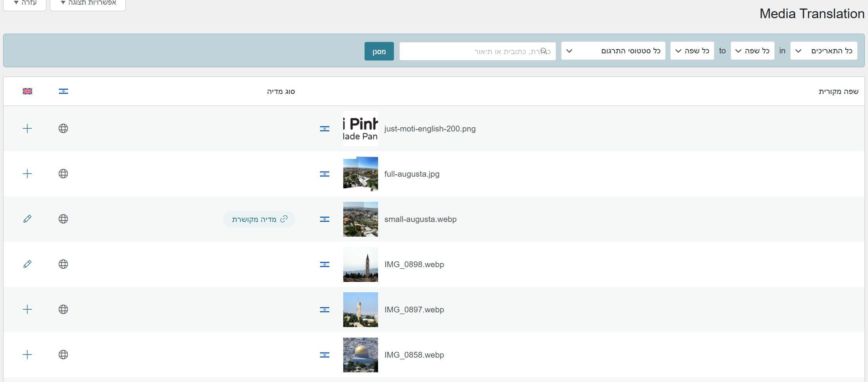The width and height of the screenshot is (868, 382).
Task: Click the media search text field
Action: pos(477,51)
